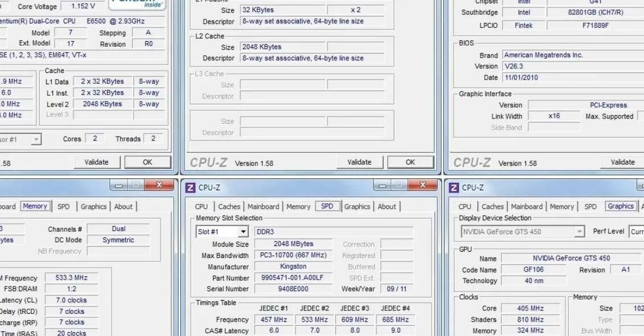Open SPD tab in the Channels window

(63, 207)
